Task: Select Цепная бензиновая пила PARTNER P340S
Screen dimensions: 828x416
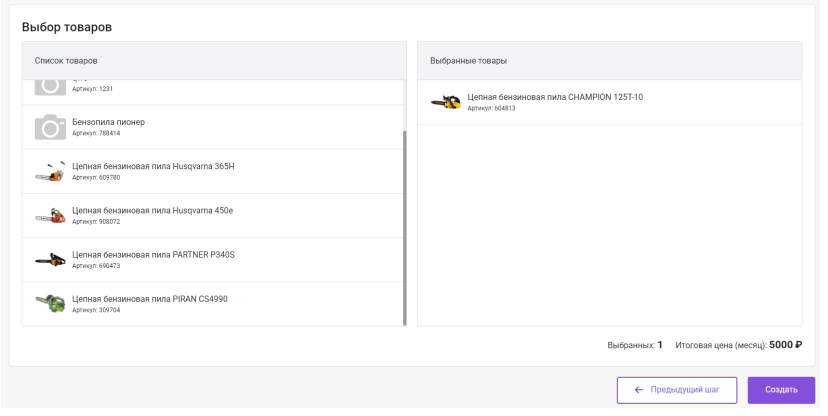Action: [212, 260]
